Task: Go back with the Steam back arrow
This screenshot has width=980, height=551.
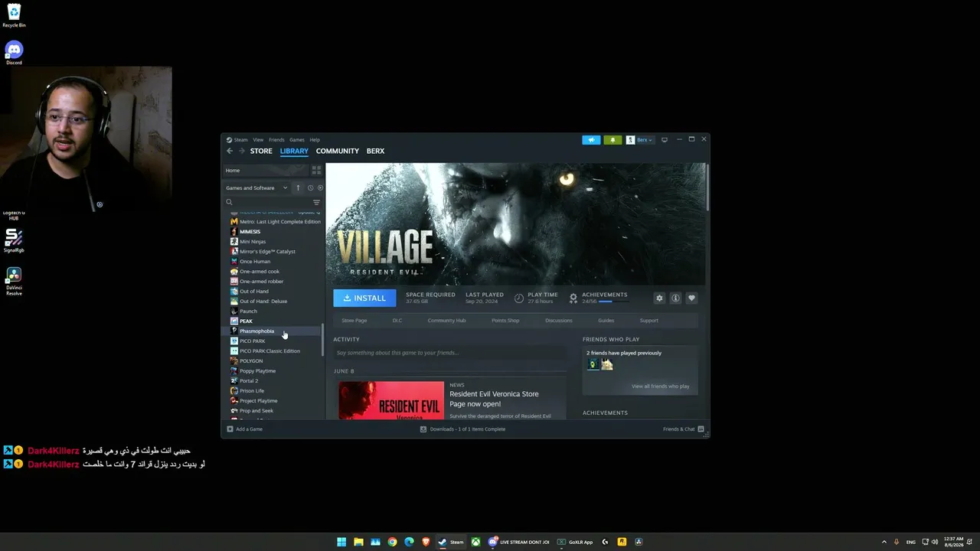Action: point(230,151)
